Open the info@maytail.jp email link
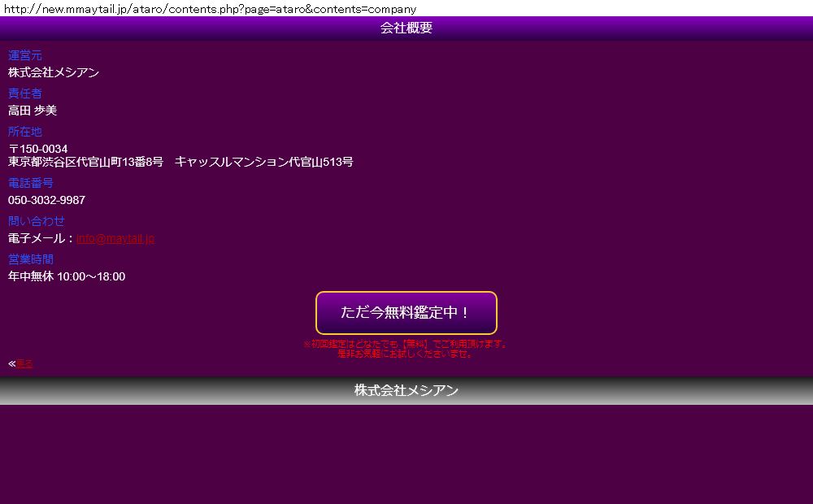 115,239
